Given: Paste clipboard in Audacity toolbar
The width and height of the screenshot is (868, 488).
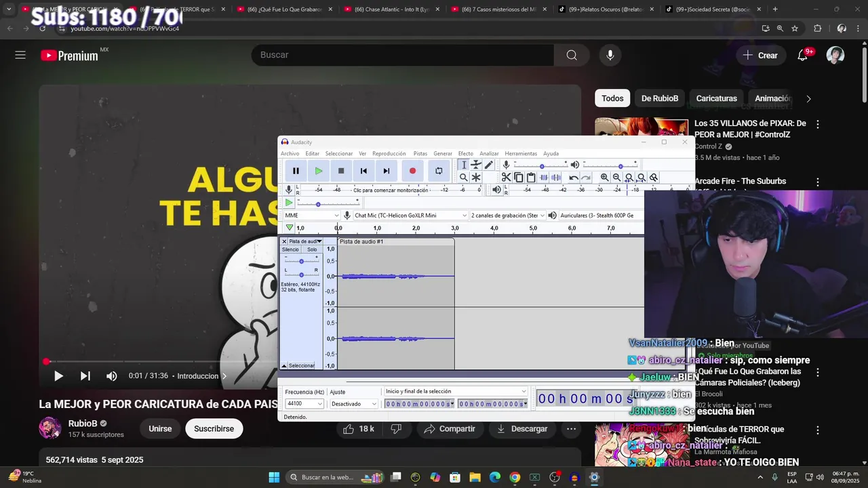Looking at the screenshot, I should [x=531, y=178].
